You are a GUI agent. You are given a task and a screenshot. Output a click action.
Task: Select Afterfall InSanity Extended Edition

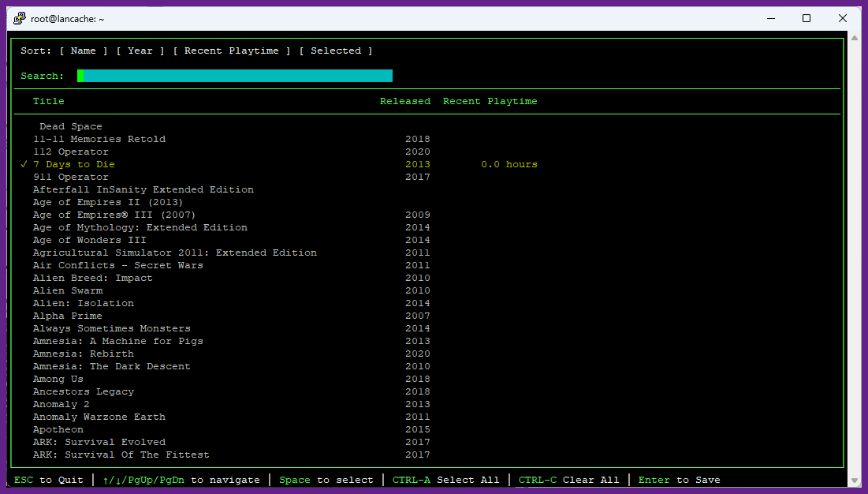143,189
